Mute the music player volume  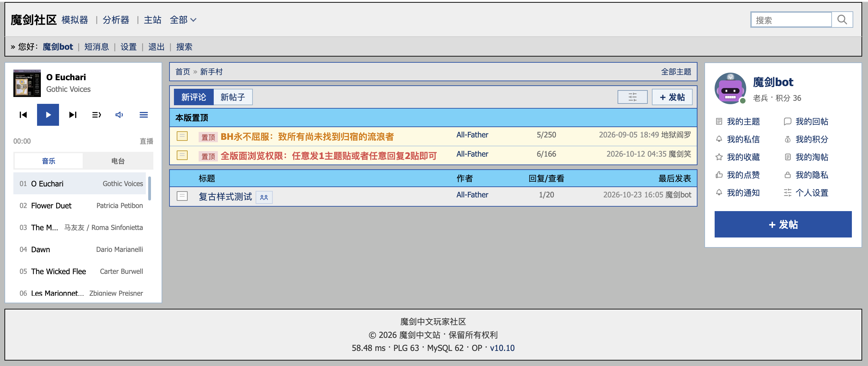[119, 115]
